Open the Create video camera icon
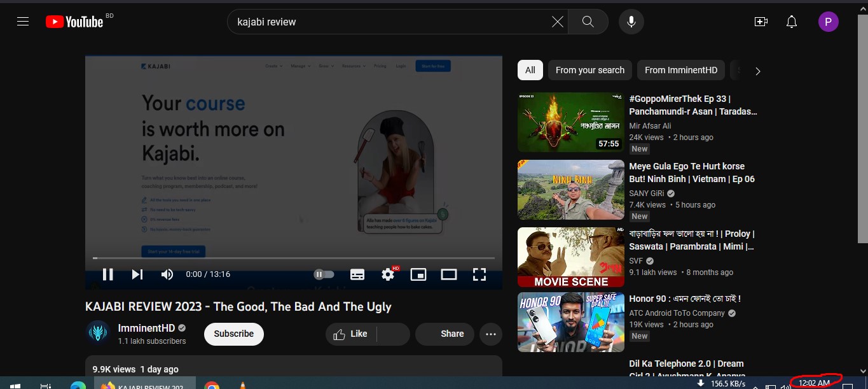 pyautogui.click(x=761, y=22)
